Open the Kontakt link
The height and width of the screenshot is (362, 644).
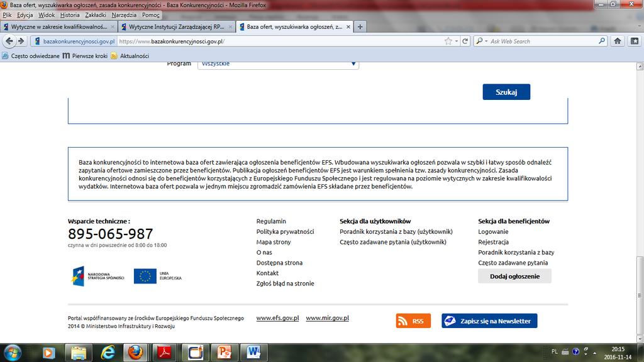click(x=267, y=273)
